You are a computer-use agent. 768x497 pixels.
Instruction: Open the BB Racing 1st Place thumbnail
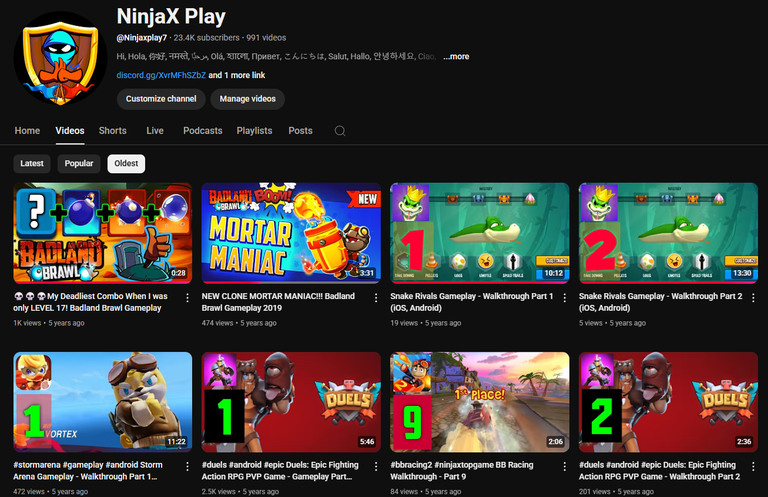pyautogui.click(x=480, y=402)
